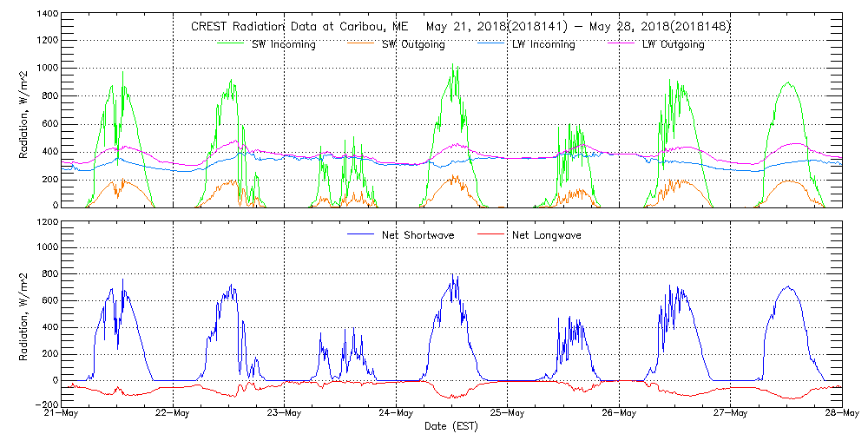
Task: Click the SW Outgoing legend label
Action: tap(414, 44)
